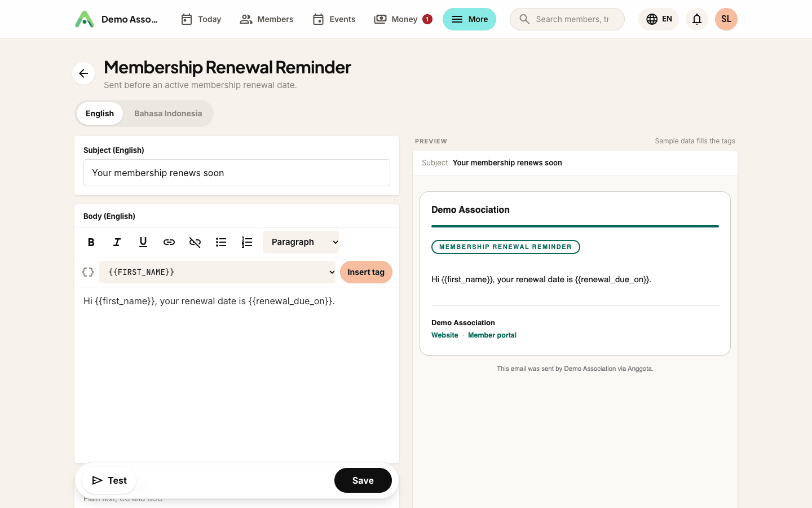
Task: Click the curly braces tag icon
Action: 88,272
